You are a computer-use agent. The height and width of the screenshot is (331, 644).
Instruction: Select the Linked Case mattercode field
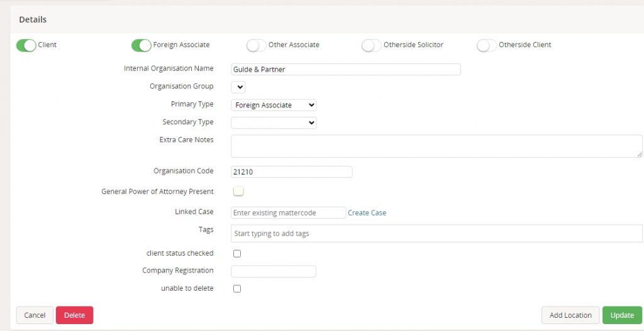click(x=288, y=213)
